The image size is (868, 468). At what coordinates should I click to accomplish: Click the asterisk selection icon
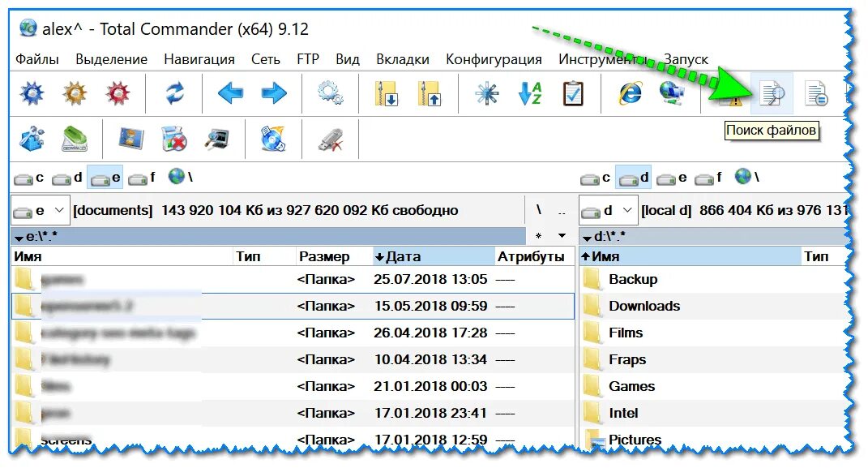pyautogui.click(x=487, y=93)
